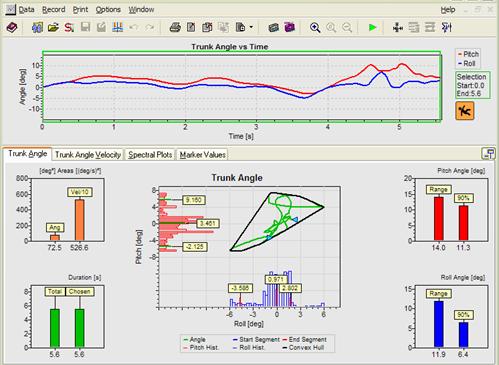Click the greyed-out floppy disk save icon
Screen dimensions: 499x365
pos(85,27)
